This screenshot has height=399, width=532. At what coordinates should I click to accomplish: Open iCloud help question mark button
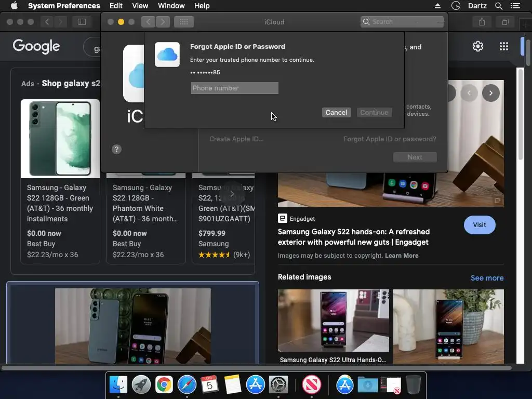pyautogui.click(x=116, y=149)
